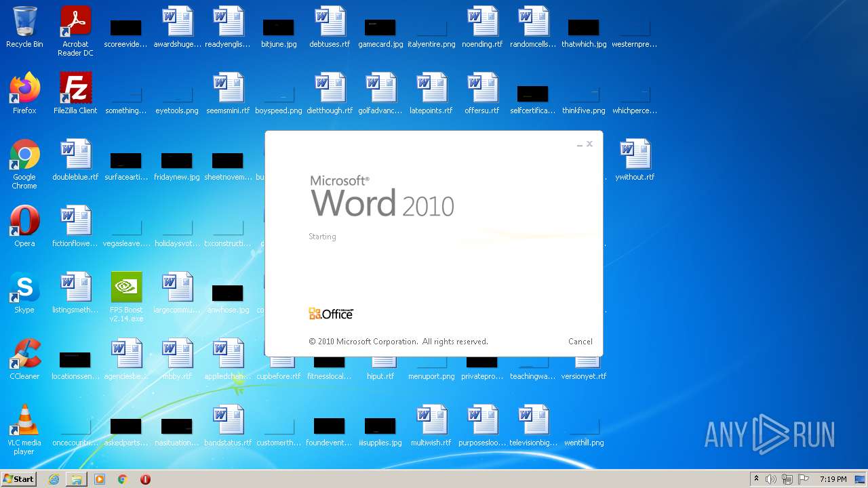Select the anwhose.jpg image file

pyautogui.click(x=228, y=298)
